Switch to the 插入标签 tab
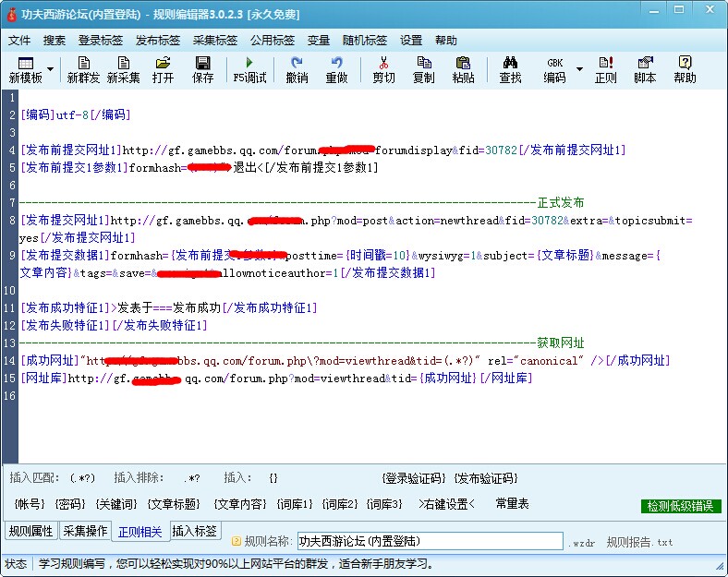Viewport: 728px width, 577px height. tap(195, 531)
